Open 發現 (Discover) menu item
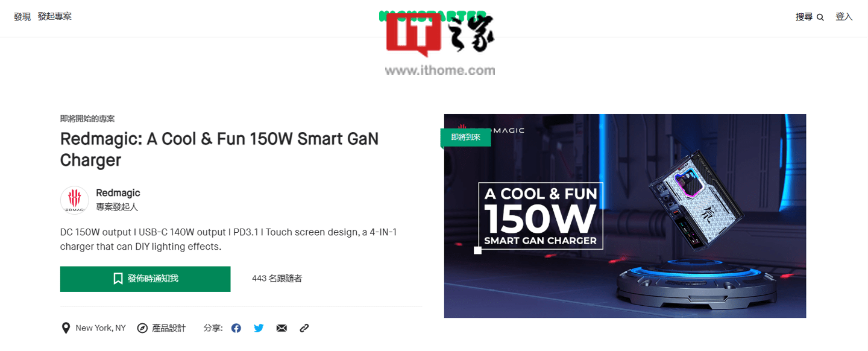Image resolution: width=868 pixels, height=351 pixels. click(x=22, y=17)
